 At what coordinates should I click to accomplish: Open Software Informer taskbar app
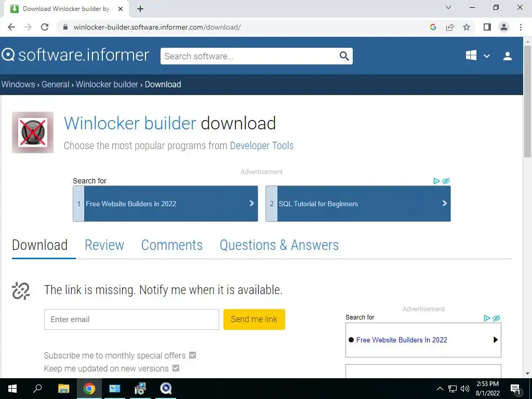pyautogui.click(x=166, y=389)
